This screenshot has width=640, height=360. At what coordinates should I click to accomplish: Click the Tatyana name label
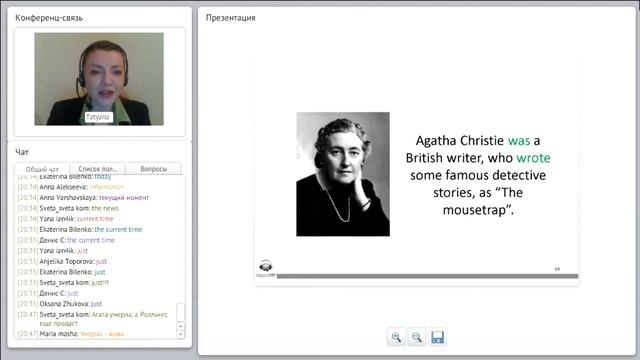(98, 117)
